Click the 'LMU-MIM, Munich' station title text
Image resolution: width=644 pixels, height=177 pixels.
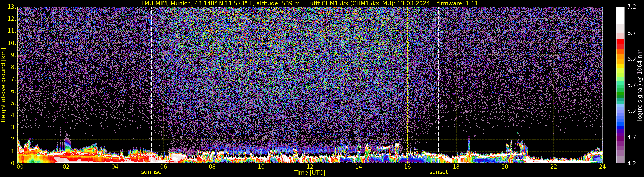[167, 3]
